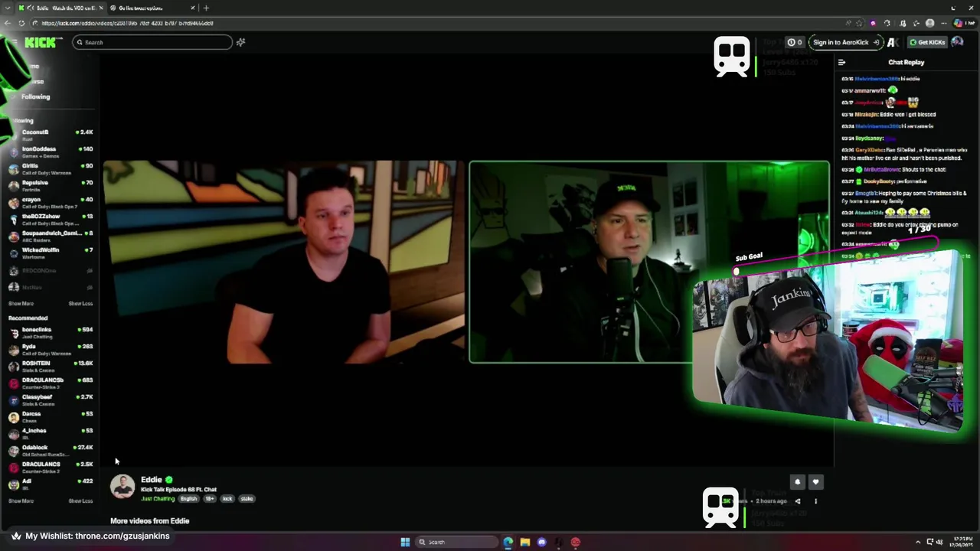Collapse recommended list with Show Less
This screenshot has width=980, height=551.
[80, 501]
